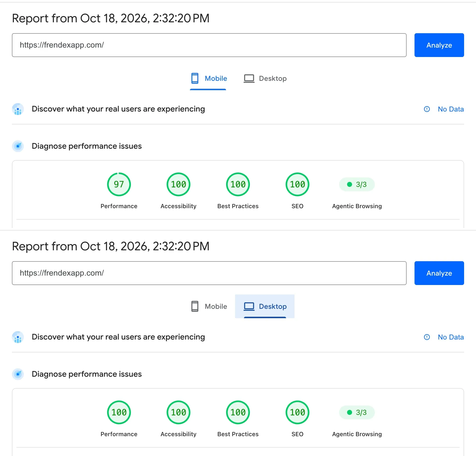The width and height of the screenshot is (476, 456).
Task: Click the SEO label in the lower report
Action: coord(297,434)
